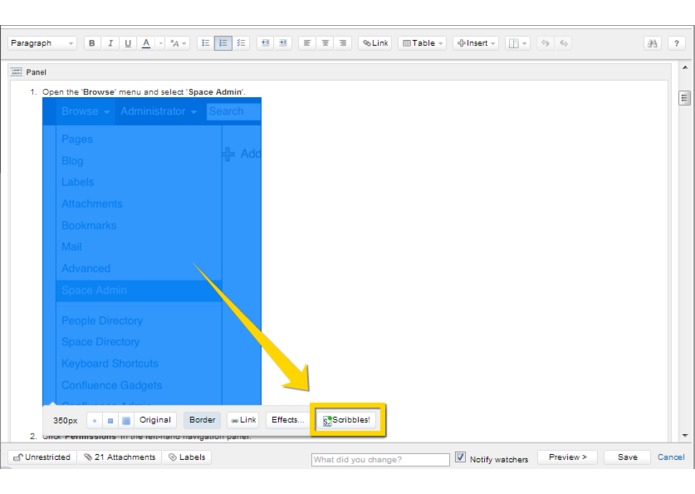The width and height of the screenshot is (695, 494).
Task: Apply bold formatting
Action: (92, 43)
